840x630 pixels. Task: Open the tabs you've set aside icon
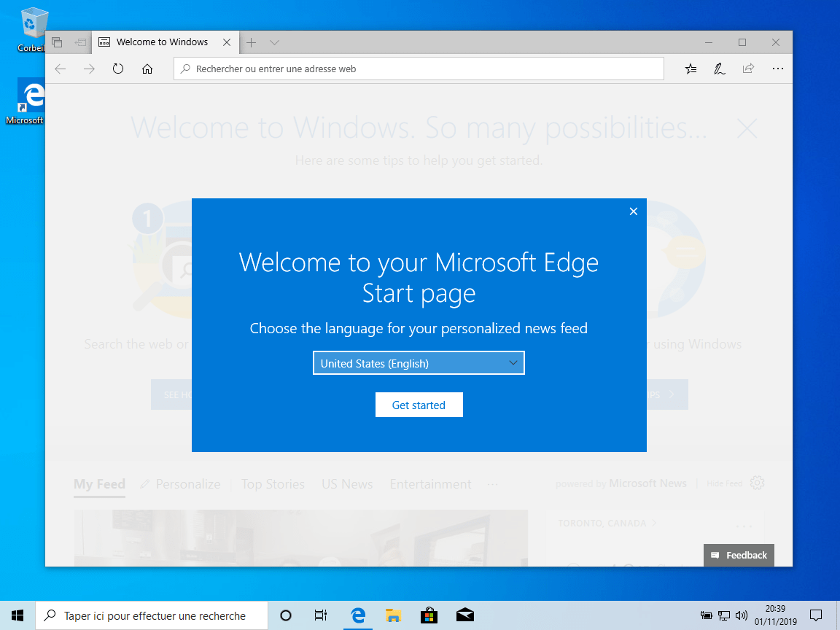(x=58, y=42)
